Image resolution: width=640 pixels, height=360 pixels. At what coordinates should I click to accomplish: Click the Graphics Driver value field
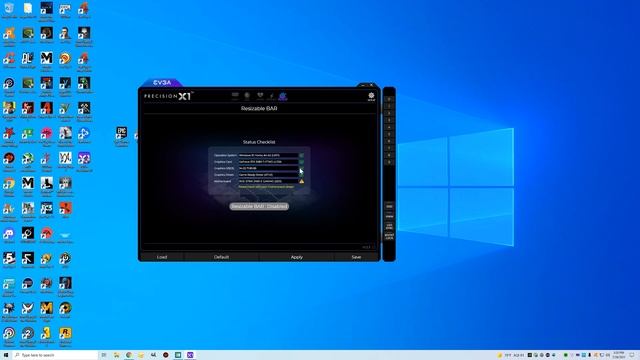268,175
